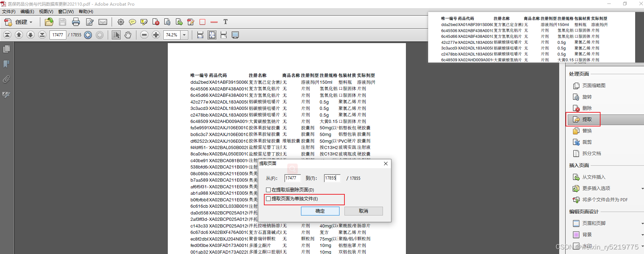Cancel the dialog with 取消
This screenshot has width=644, height=254.
tap(364, 211)
